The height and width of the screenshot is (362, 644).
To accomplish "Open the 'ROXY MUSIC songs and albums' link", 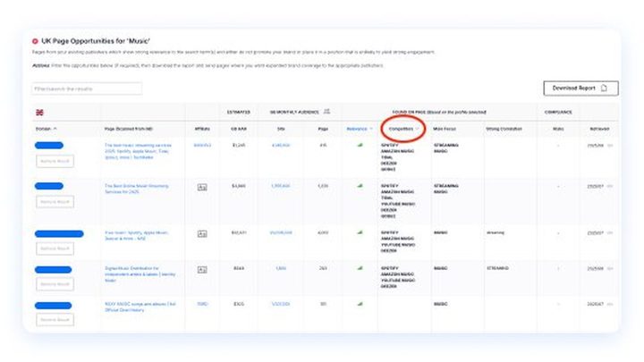I will tap(140, 307).
